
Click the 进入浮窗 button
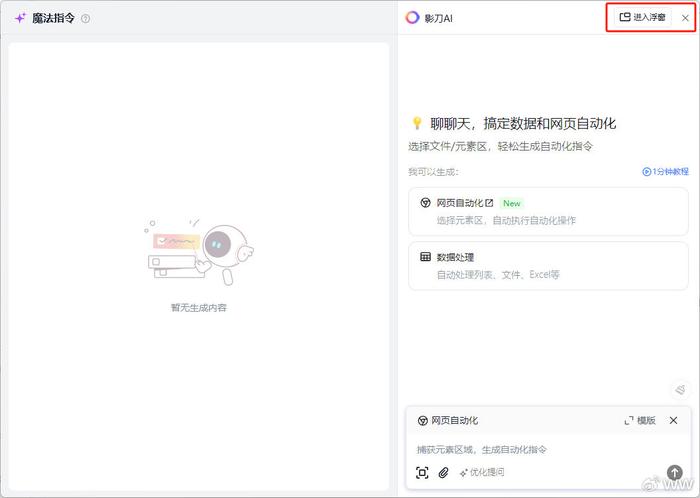point(642,17)
